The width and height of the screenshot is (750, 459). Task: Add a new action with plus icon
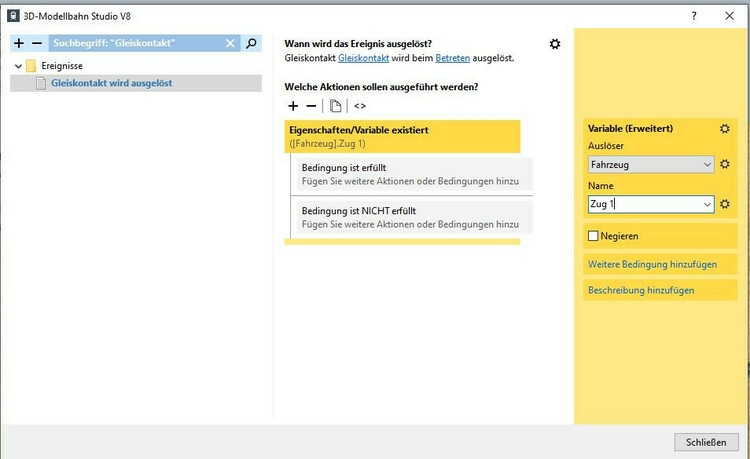coord(293,106)
